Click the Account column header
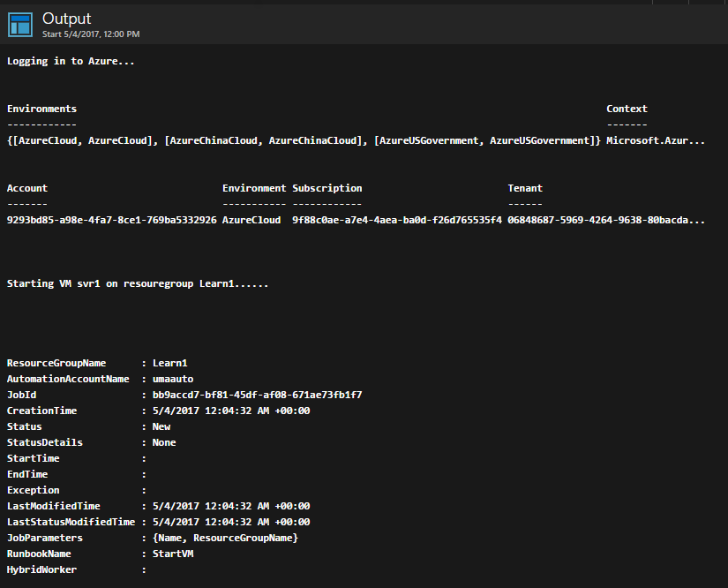 coord(27,188)
